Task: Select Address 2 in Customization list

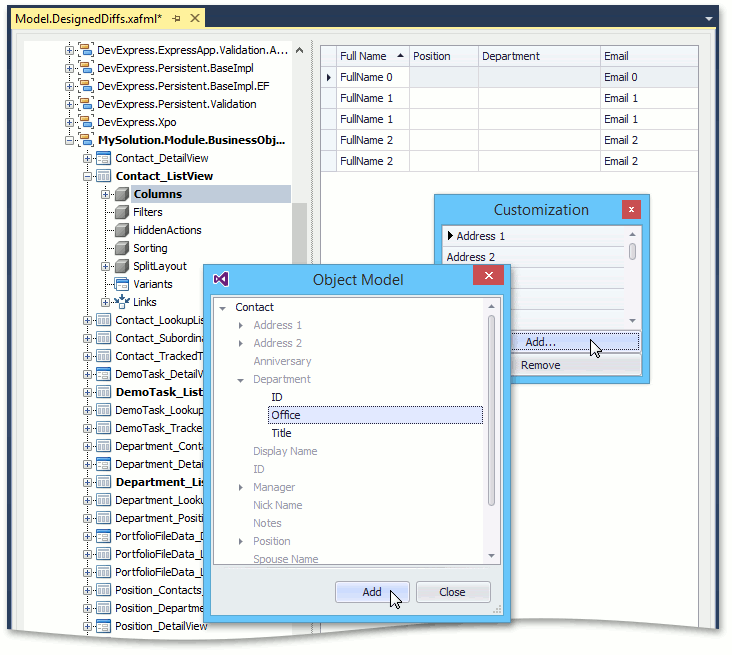Action: click(533, 257)
